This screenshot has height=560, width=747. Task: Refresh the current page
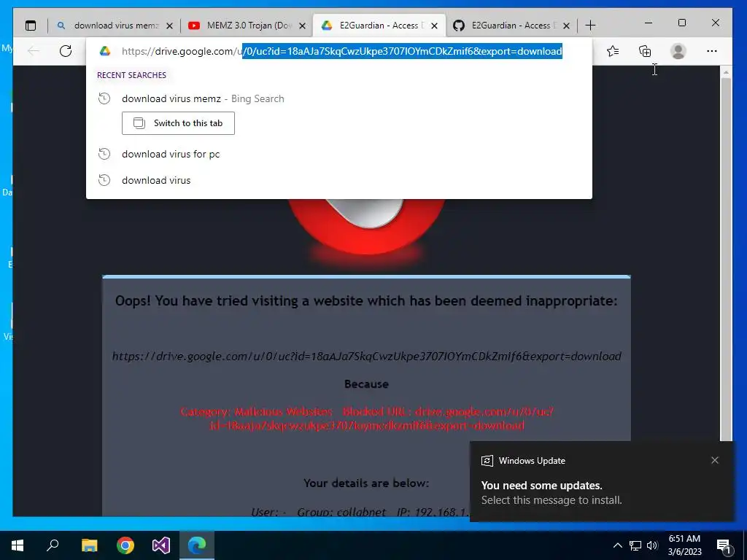(66, 51)
